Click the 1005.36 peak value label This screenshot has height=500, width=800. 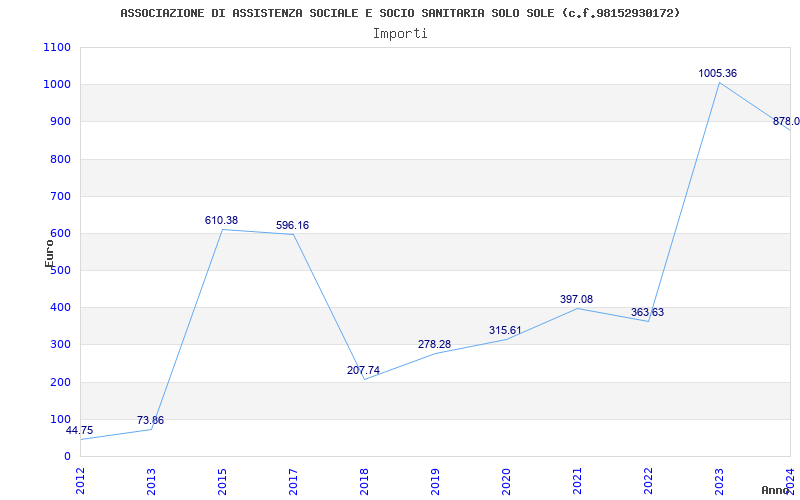click(717, 73)
